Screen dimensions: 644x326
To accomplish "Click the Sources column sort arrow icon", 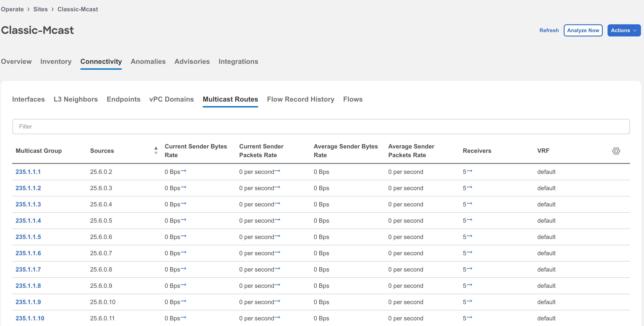I will tap(155, 151).
